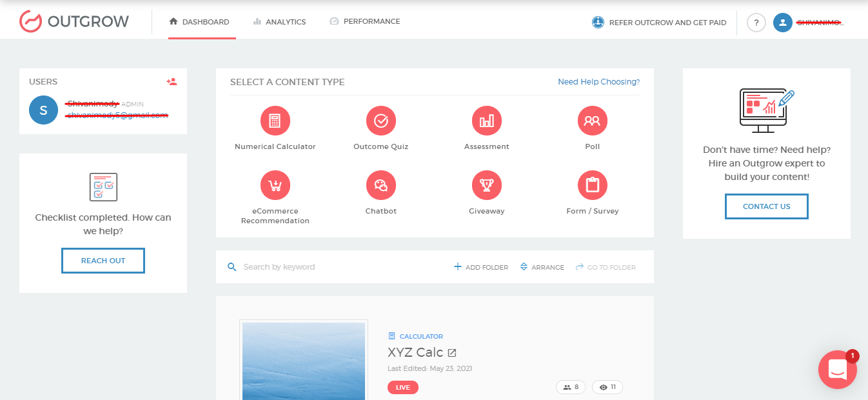Click the Calculator type label

click(x=415, y=336)
